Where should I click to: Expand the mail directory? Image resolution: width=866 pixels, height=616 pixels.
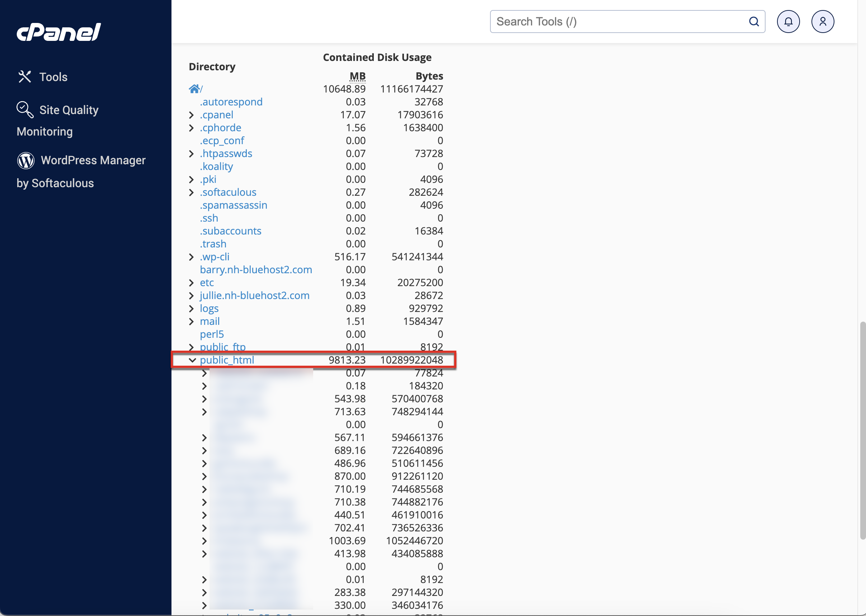pos(191,322)
